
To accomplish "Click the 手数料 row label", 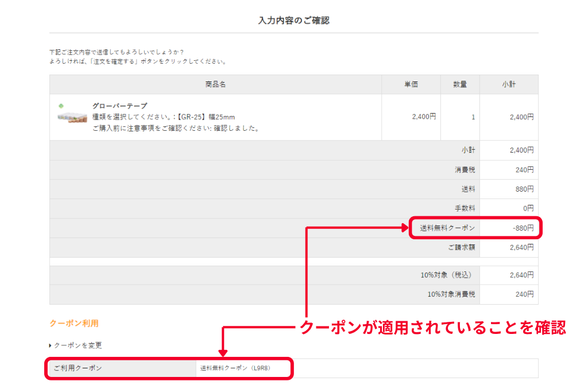I will 465,208.
